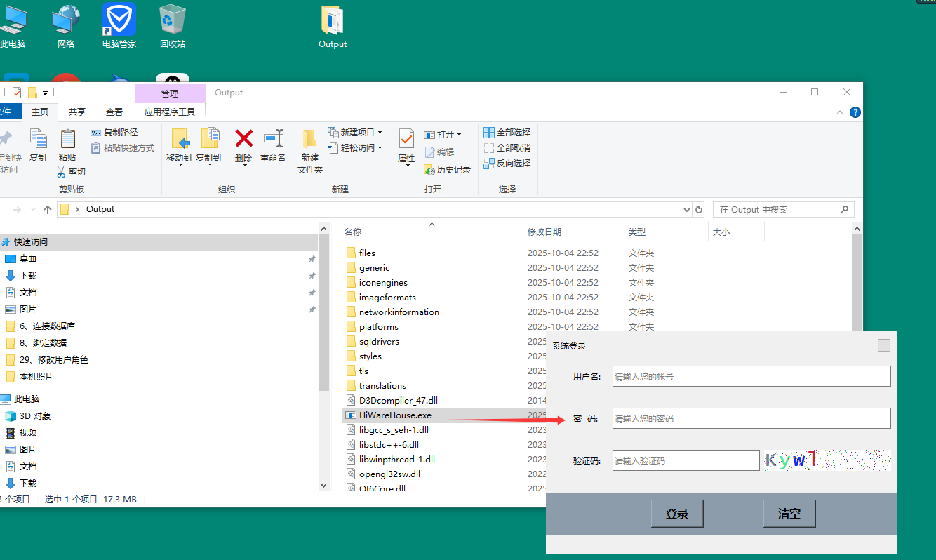The width and height of the screenshot is (936, 560).
Task: Click the Manage contextual tab
Action: 170,93
